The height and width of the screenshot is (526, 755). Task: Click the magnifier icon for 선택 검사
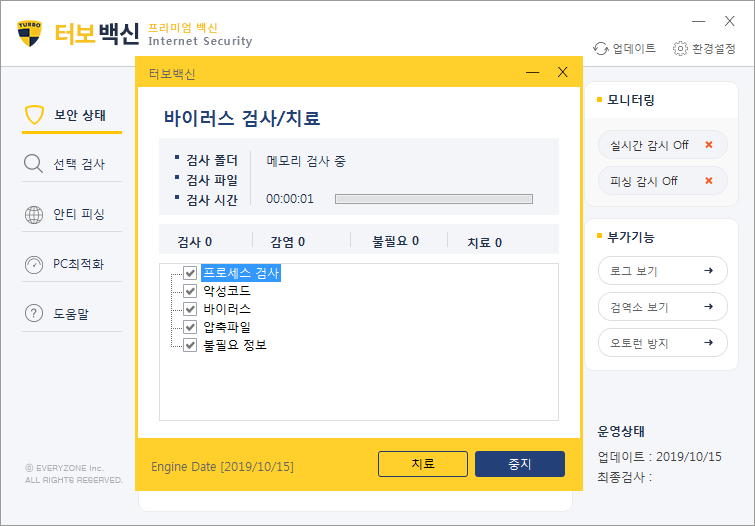click(34, 164)
